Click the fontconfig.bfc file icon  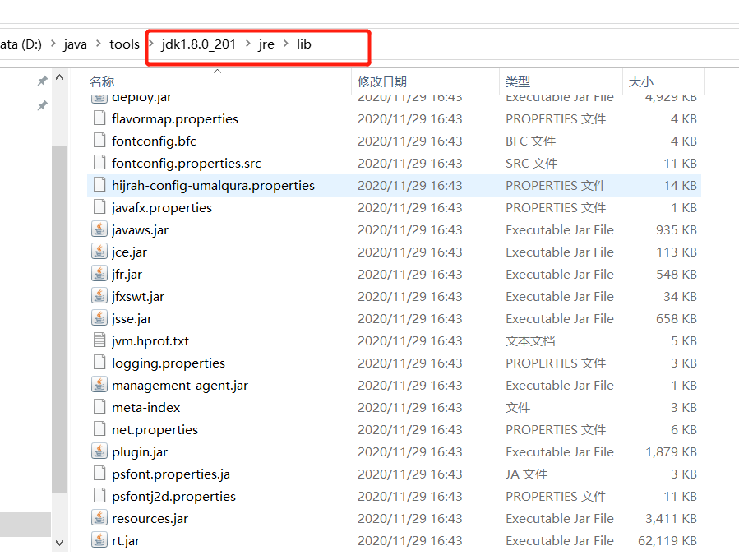pos(99,140)
